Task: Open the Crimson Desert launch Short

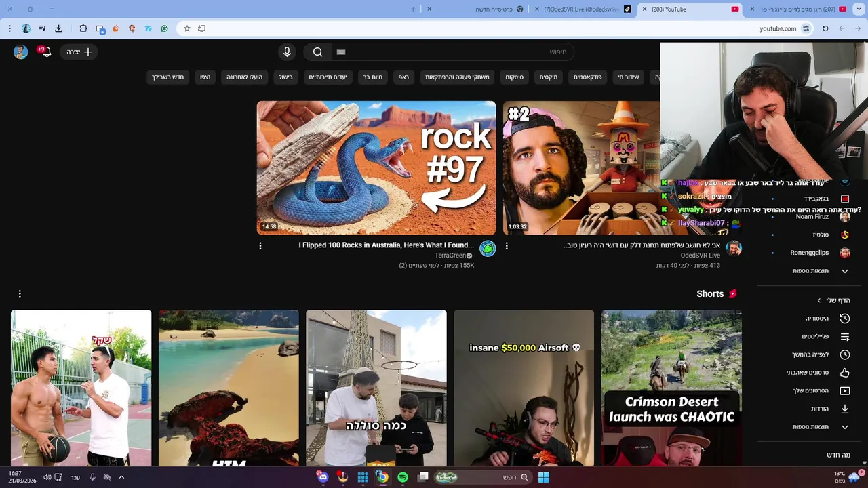Action: click(x=671, y=388)
